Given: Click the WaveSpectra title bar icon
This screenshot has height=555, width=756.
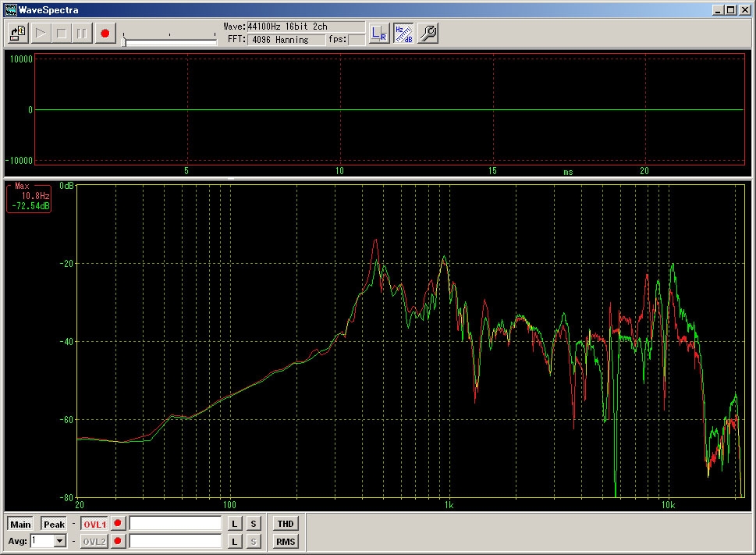Looking at the screenshot, I should pos(10,10).
